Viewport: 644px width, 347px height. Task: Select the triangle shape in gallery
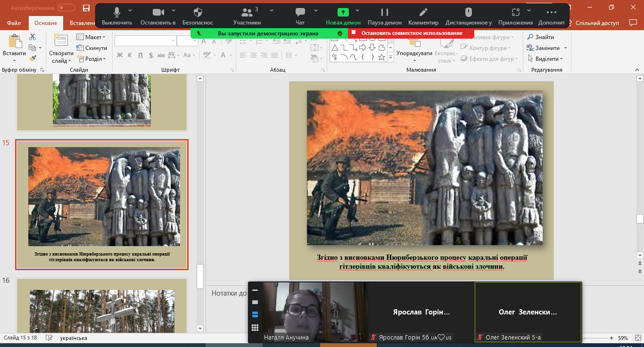[334, 48]
